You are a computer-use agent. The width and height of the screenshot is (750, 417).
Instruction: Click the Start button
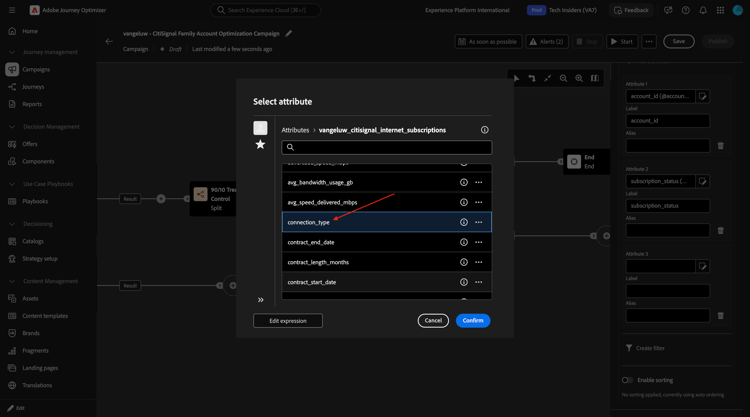pos(622,42)
